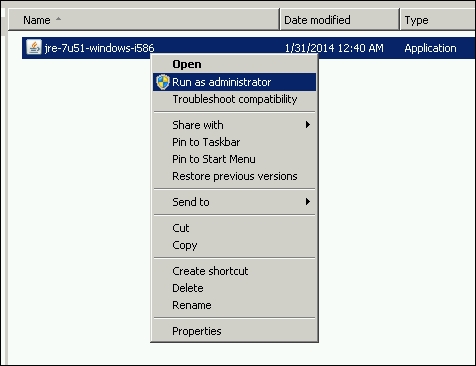Choose Delete from the context menu
Viewport: 476px width, 366px height.
pos(234,288)
